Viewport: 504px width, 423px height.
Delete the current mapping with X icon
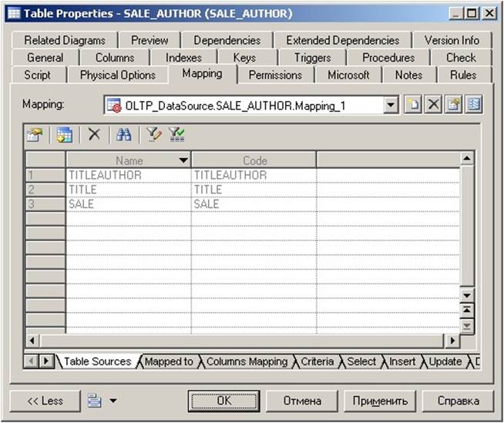pyautogui.click(x=433, y=105)
